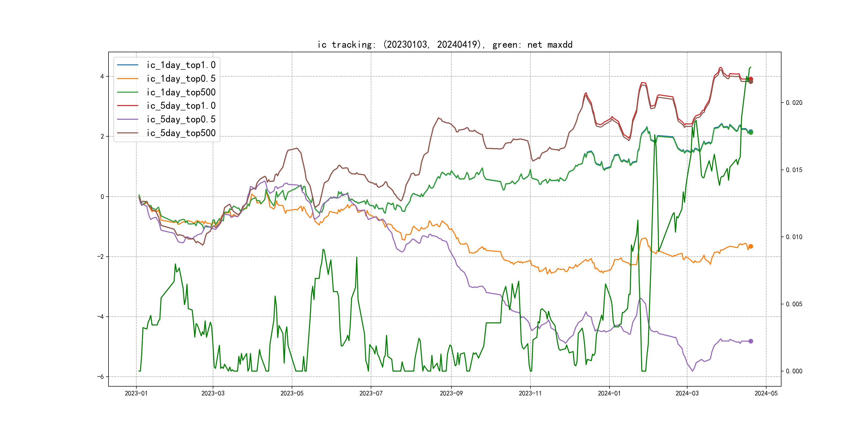The height and width of the screenshot is (434, 868).
Task: Click the purple endpoint dot marker
Action: (x=751, y=341)
